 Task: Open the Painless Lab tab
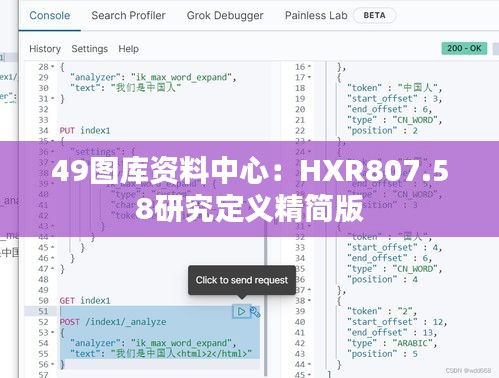click(x=316, y=15)
